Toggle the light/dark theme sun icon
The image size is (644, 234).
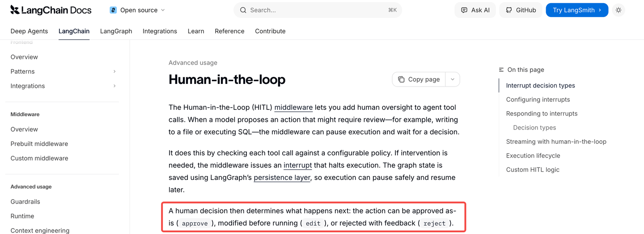[x=619, y=10]
